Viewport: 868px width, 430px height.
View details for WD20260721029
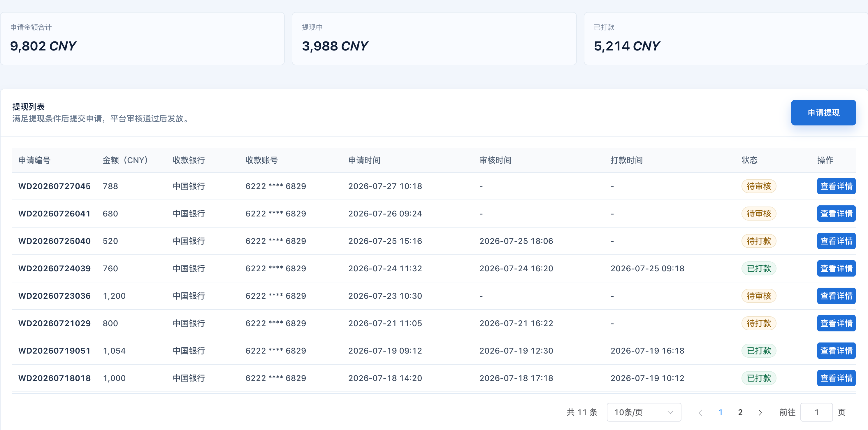coord(836,324)
